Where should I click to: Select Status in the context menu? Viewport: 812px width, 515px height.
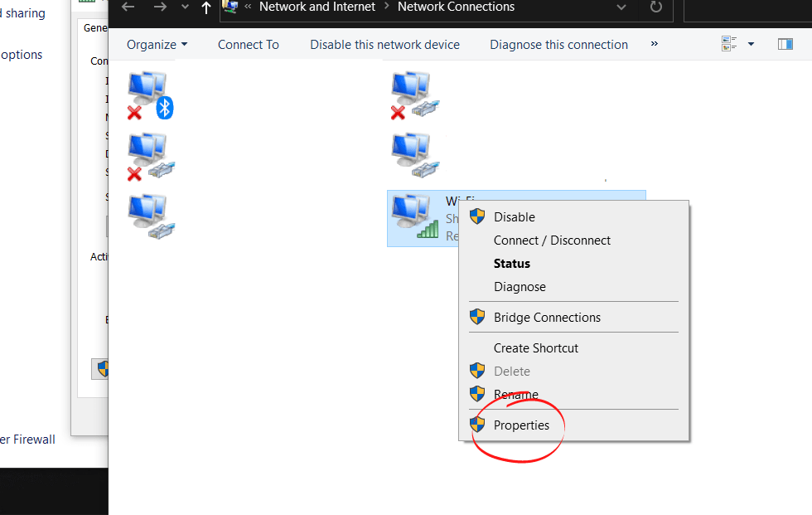coord(511,264)
